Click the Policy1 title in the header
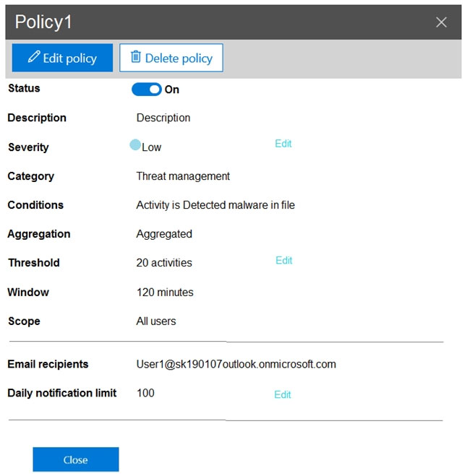The image size is (467, 476). (x=43, y=22)
